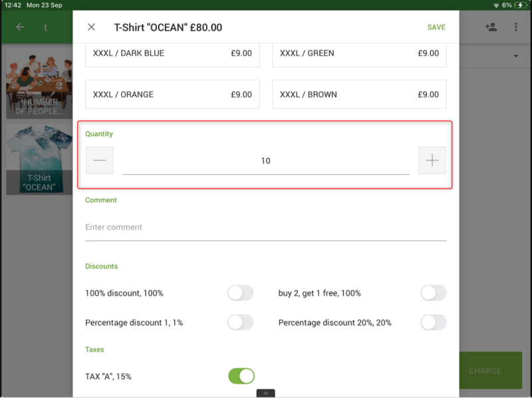This screenshot has height=398, width=532.
Task: Click the Enter comment field
Action: tap(265, 227)
